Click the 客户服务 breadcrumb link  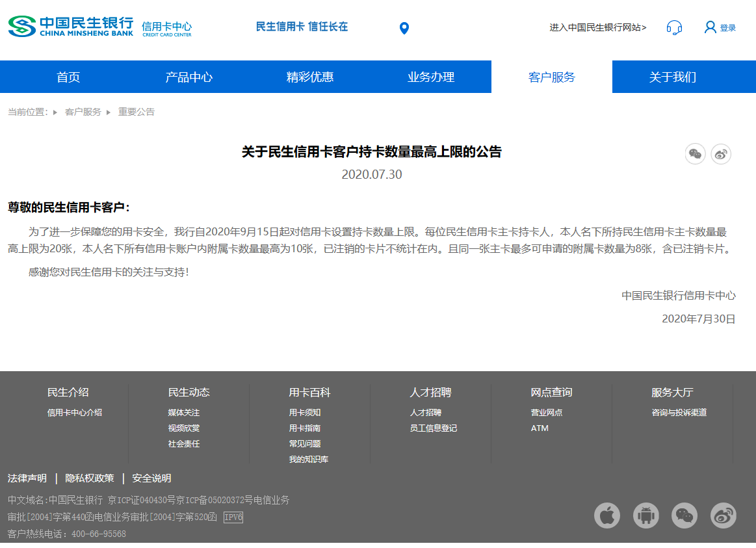(83, 112)
